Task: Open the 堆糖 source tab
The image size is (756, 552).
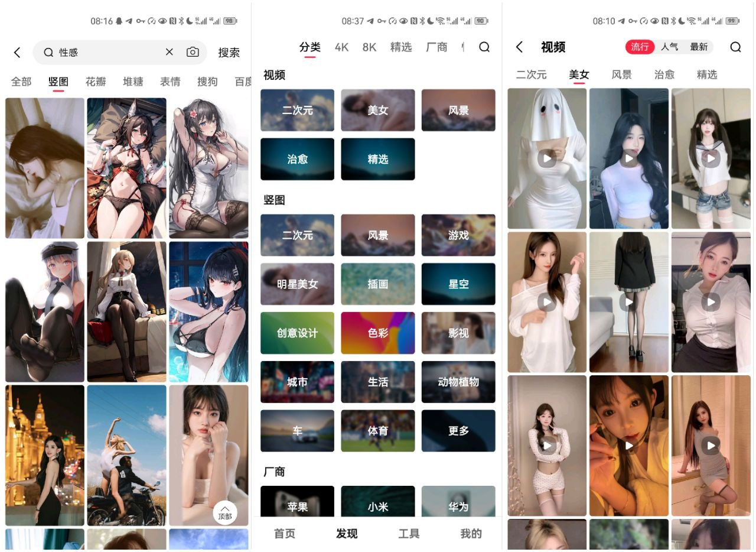Action: click(133, 82)
